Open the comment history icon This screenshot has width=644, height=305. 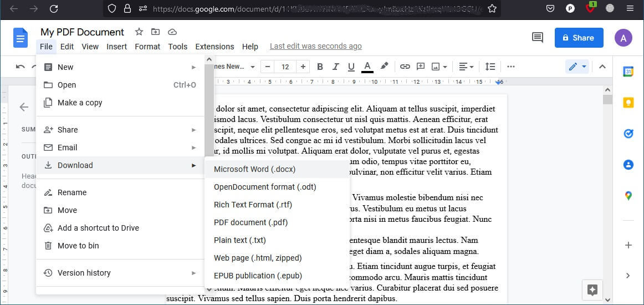pyautogui.click(x=537, y=38)
